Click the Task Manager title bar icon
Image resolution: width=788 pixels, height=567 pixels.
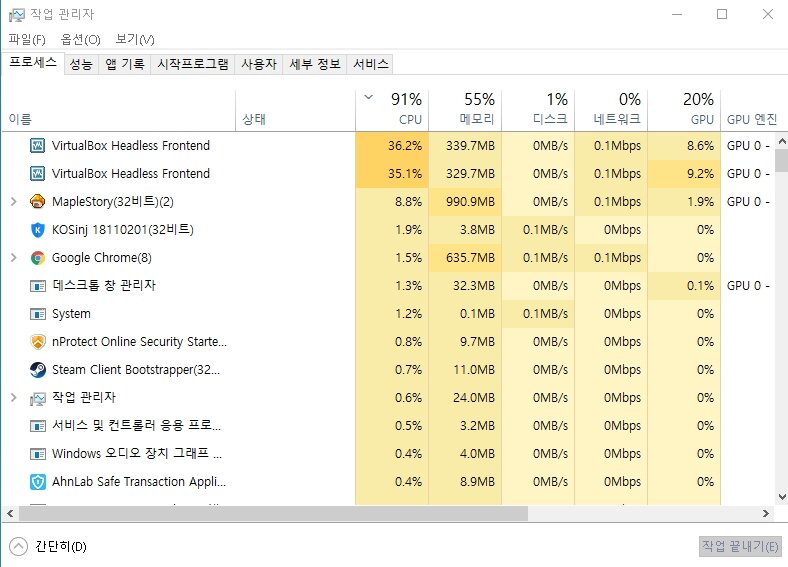(x=17, y=15)
